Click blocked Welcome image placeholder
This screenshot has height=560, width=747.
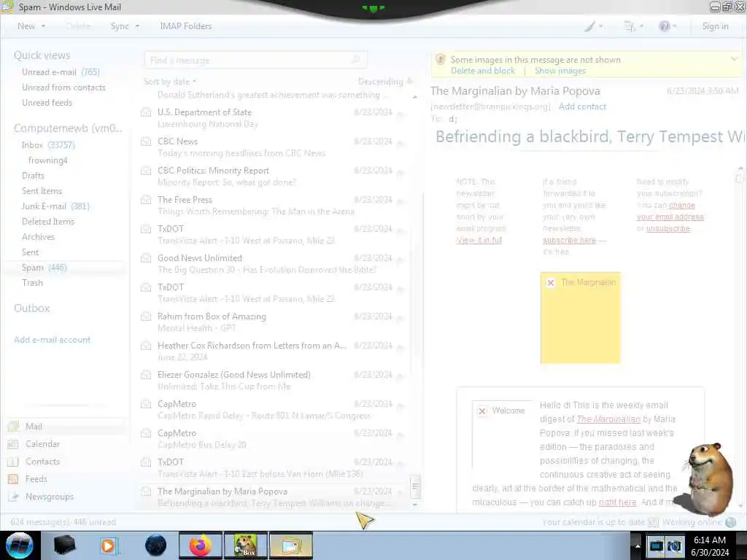[502, 435]
